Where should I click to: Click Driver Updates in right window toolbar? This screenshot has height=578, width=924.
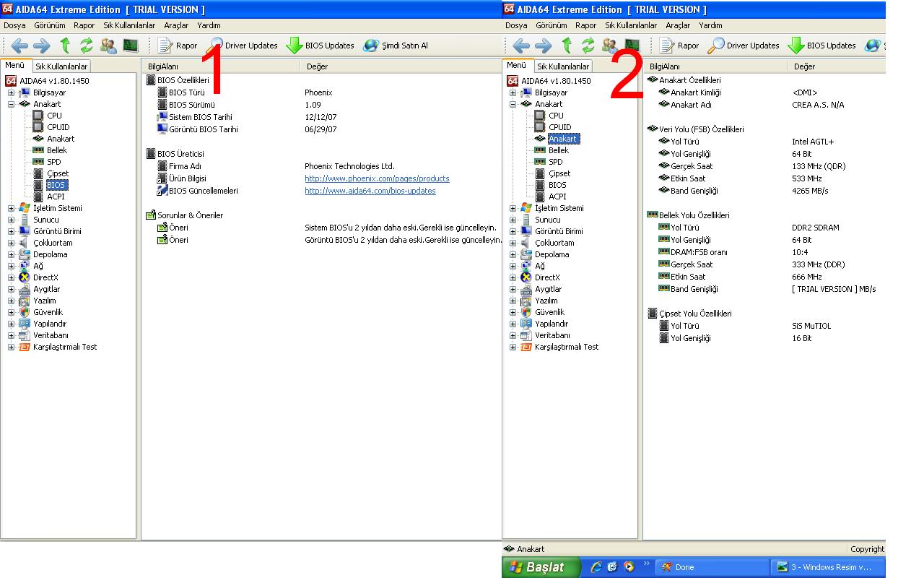click(744, 46)
